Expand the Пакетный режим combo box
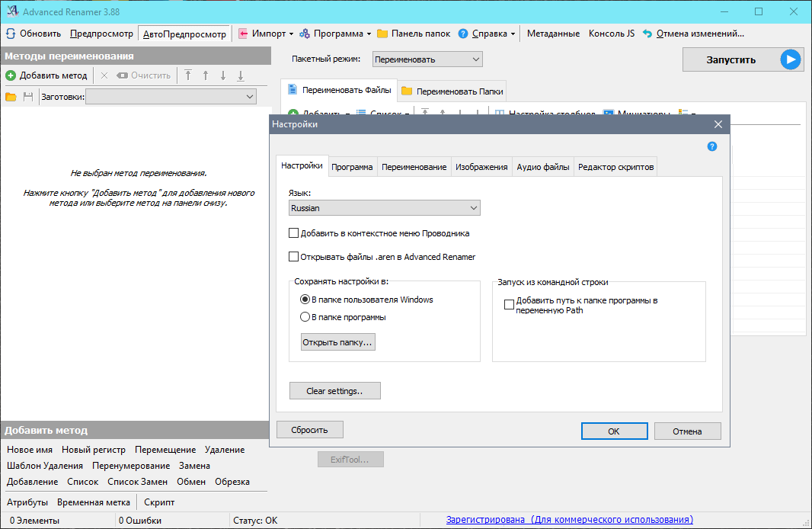The image size is (812, 529). coord(427,59)
